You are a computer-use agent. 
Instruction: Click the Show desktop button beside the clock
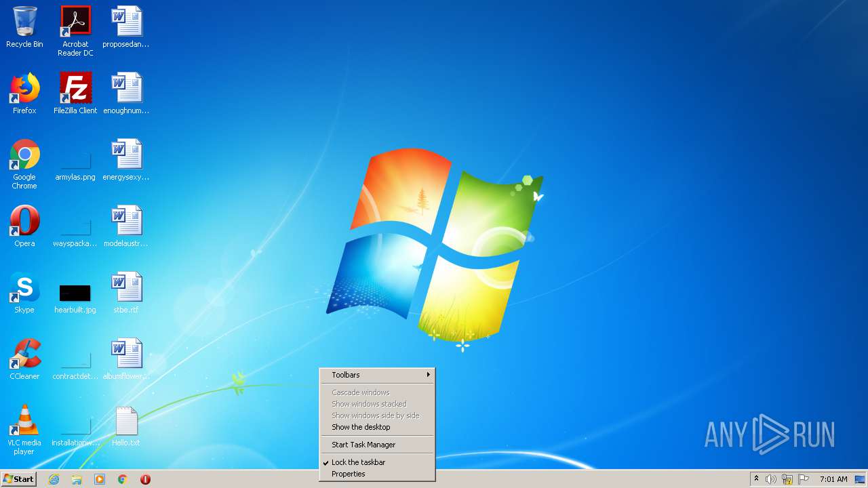click(861, 479)
